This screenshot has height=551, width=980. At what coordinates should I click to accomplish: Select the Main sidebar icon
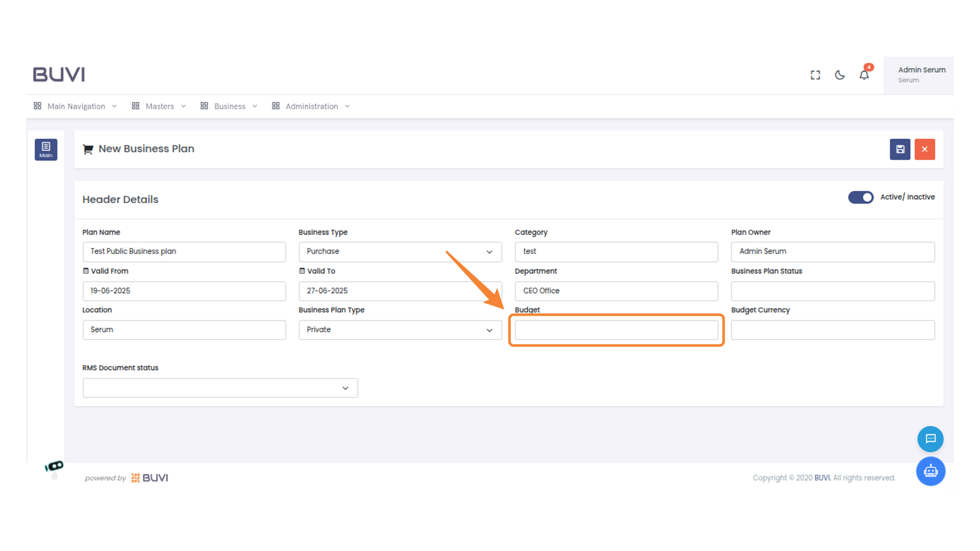46,149
